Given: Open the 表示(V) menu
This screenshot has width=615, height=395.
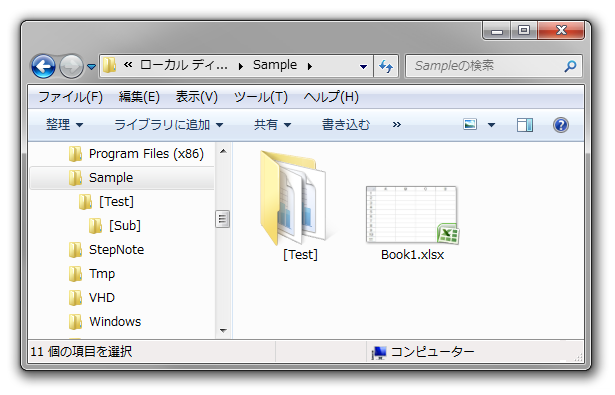Looking at the screenshot, I should pyautogui.click(x=197, y=97).
